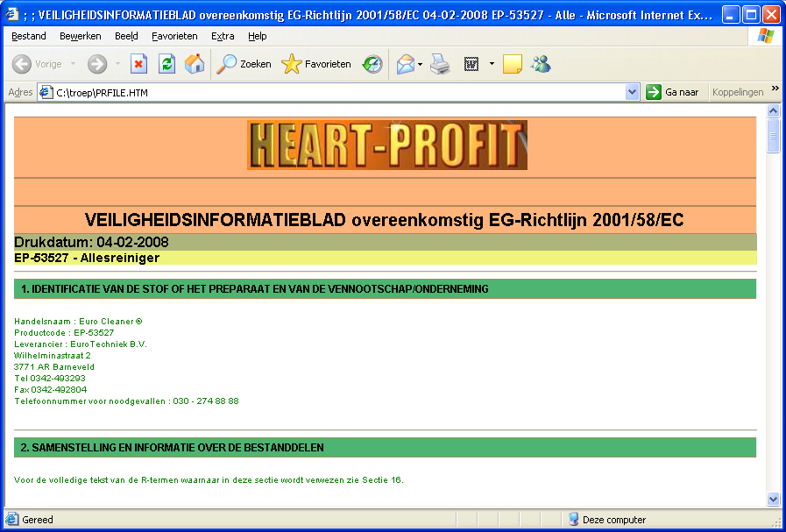This screenshot has height=532, width=786.
Task: Open the Extra menu
Action: (x=223, y=36)
